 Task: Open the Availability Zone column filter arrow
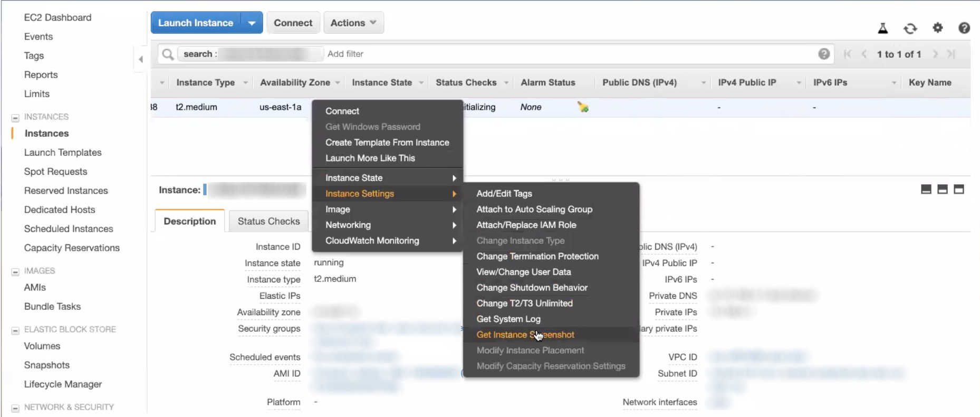pyautogui.click(x=338, y=83)
